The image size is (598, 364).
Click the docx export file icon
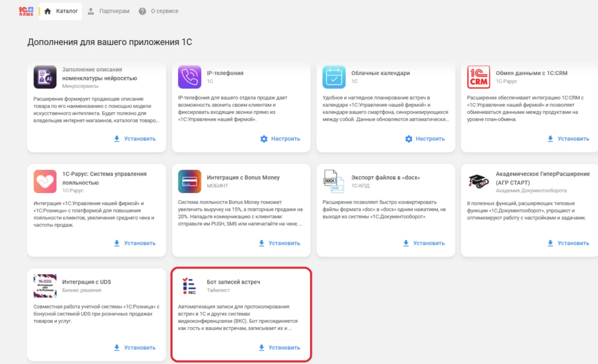coord(334,182)
